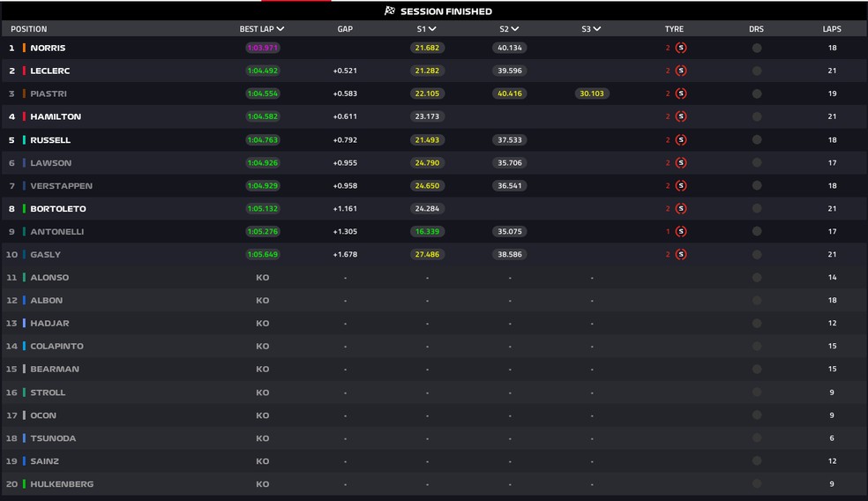This screenshot has height=501, width=868.
Task: Click Norris's soft tyre icon
Action: tap(681, 48)
